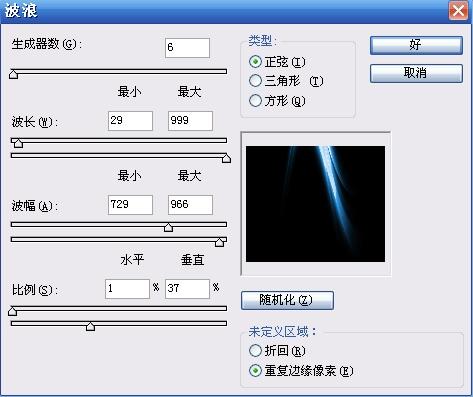Click the amplitude minimum slider handle

[x=168, y=227]
